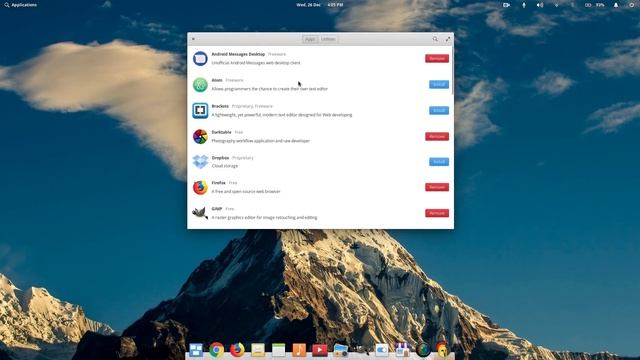This screenshot has height=360, width=640.
Task: Install Brackets
Action: 439,111
